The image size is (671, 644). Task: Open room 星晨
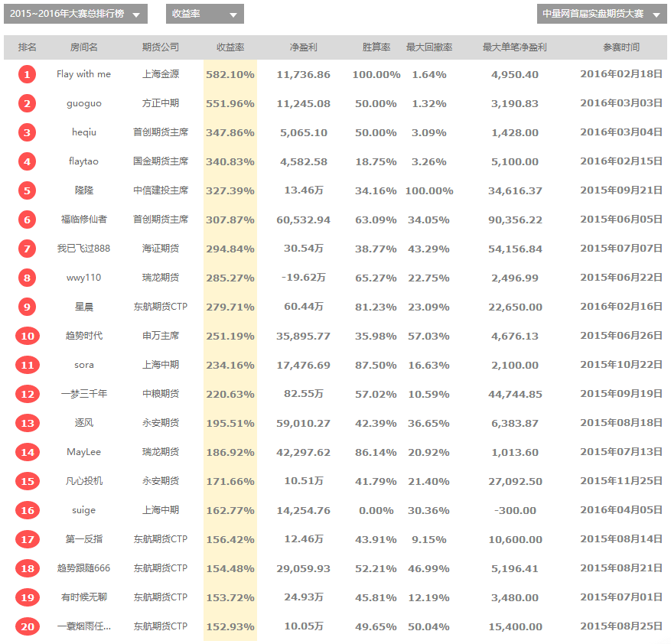84,307
